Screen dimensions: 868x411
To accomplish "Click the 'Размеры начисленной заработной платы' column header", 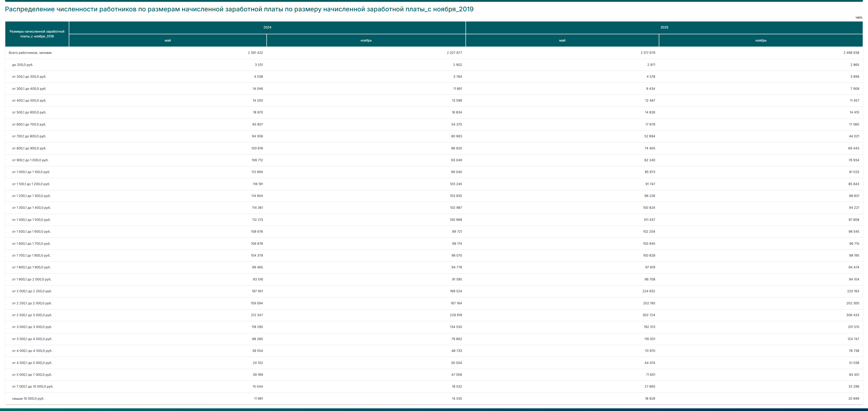I will click(37, 34).
